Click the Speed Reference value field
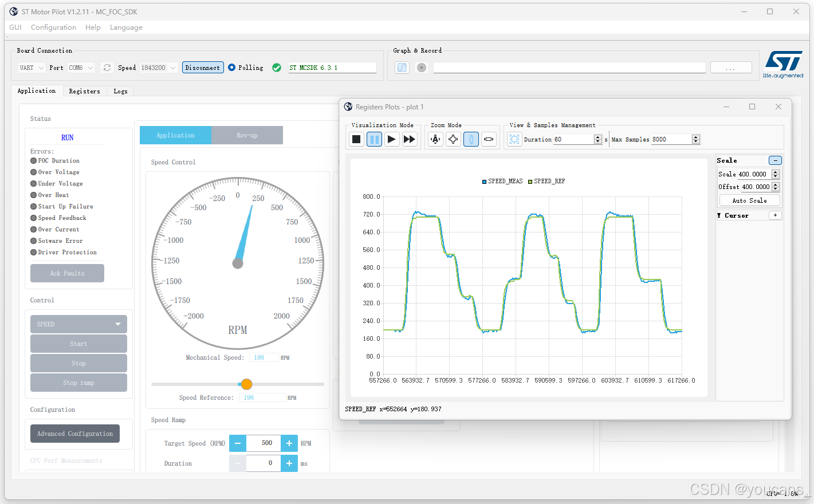The image size is (814, 504). (x=262, y=397)
